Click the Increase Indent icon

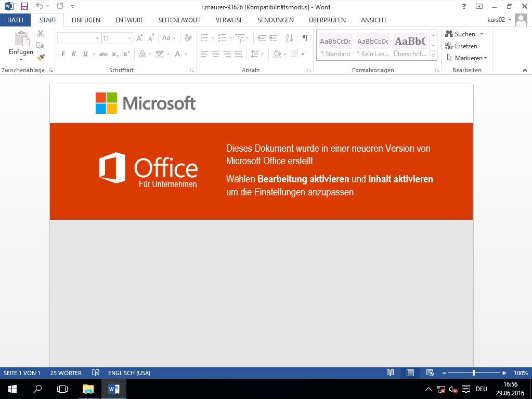pyautogui.click(x=273, y=38)
